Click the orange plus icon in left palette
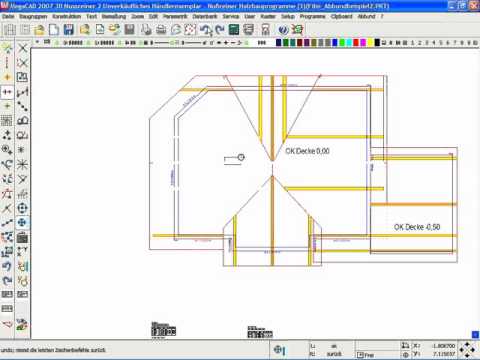The width and height of the screenshot is (480, 360). point(7,77)
